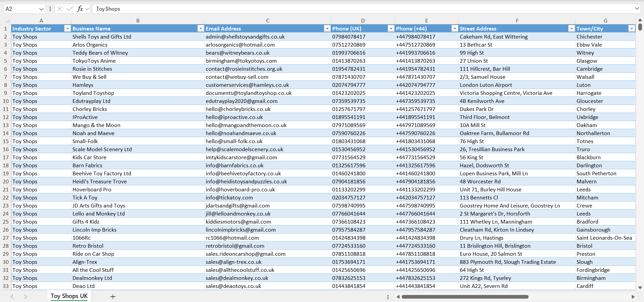Screen dimensions: 644x302
Task: Click the Name Box showing A2
Action: pyautogui.click(x=20, y=9)
